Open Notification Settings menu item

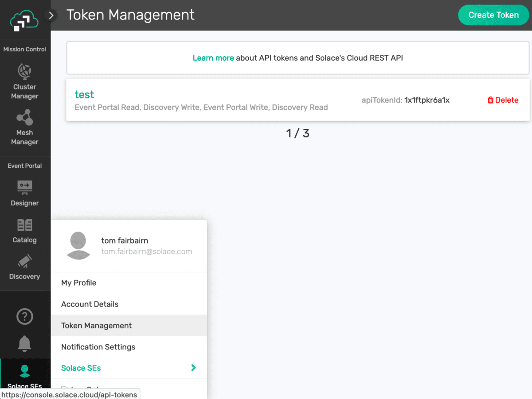(98, 347)
